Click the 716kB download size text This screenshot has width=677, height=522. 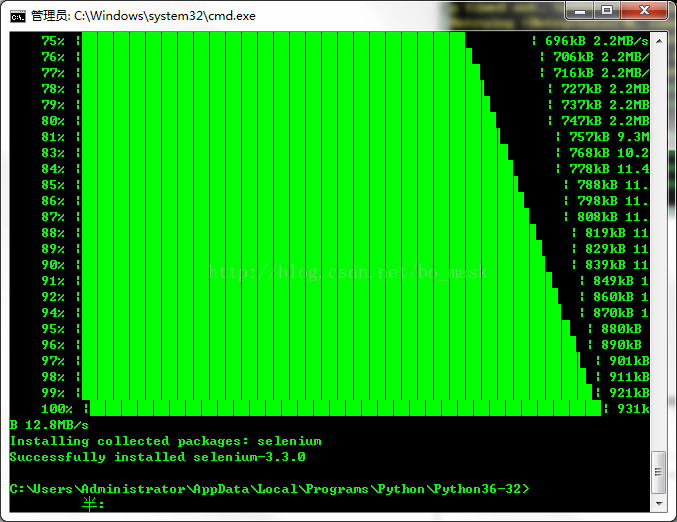[x=573, y=73]
